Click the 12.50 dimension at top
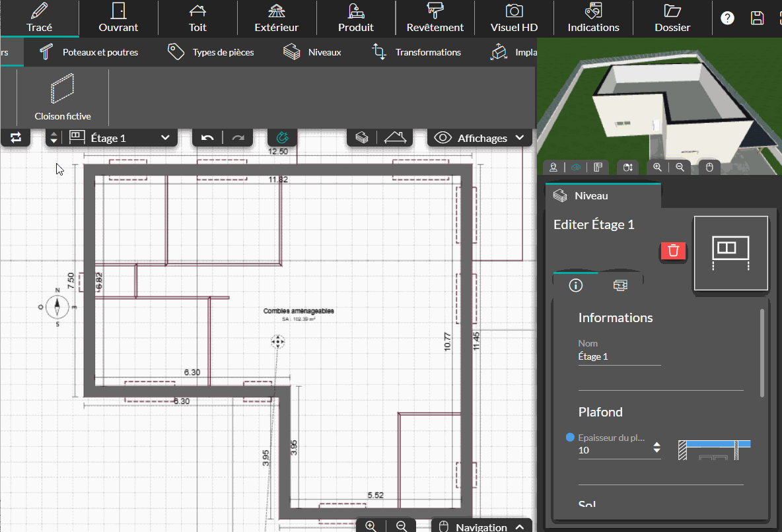This screenshot has height=532, width=782. pos(278,152)
